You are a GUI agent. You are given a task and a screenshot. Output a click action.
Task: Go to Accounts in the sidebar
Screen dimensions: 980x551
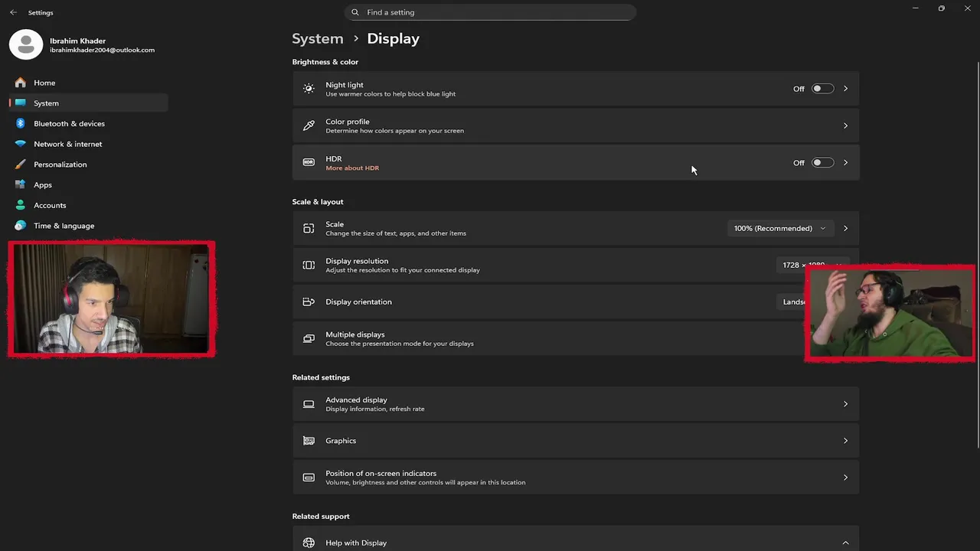[50, 205]
